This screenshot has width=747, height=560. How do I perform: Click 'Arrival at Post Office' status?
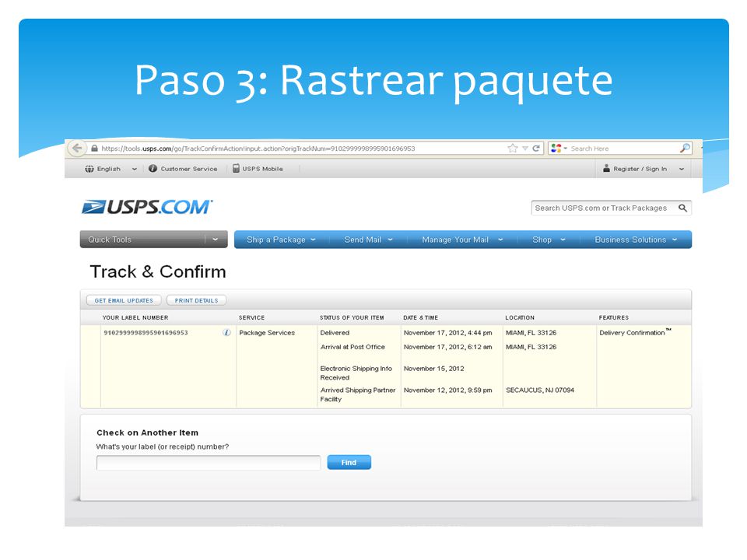pyautogui.click(x=352, y=347)
